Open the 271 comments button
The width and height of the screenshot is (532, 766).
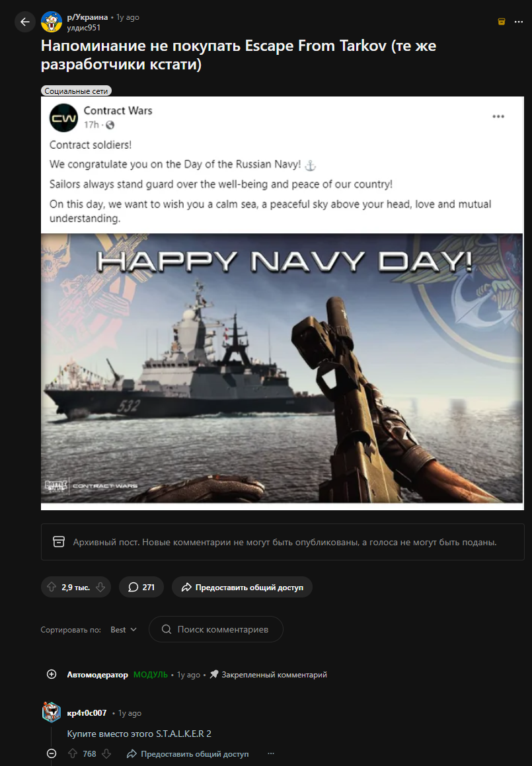(141, 587)
